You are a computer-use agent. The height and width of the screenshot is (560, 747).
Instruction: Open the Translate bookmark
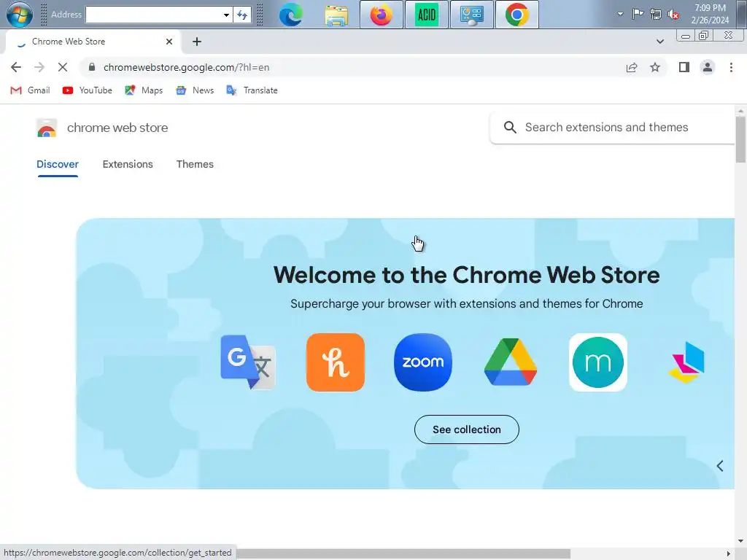252,90
